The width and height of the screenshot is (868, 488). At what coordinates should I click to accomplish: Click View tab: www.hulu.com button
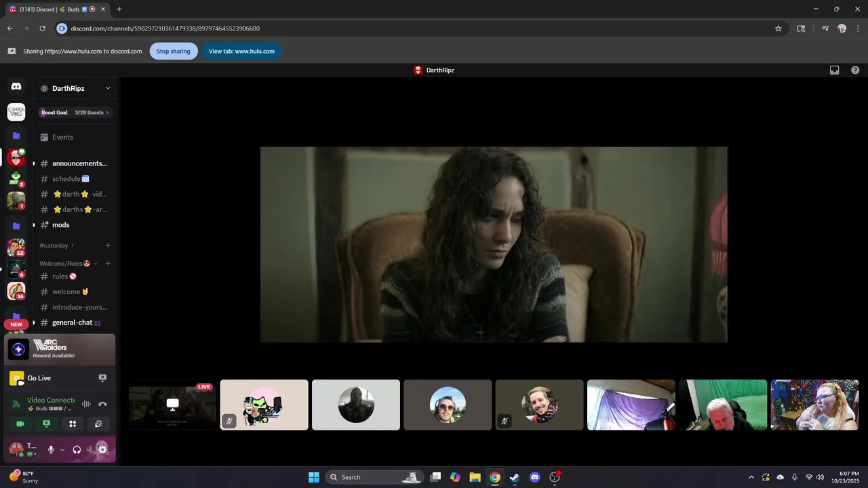pyautogui.click(x=241, y=52)
